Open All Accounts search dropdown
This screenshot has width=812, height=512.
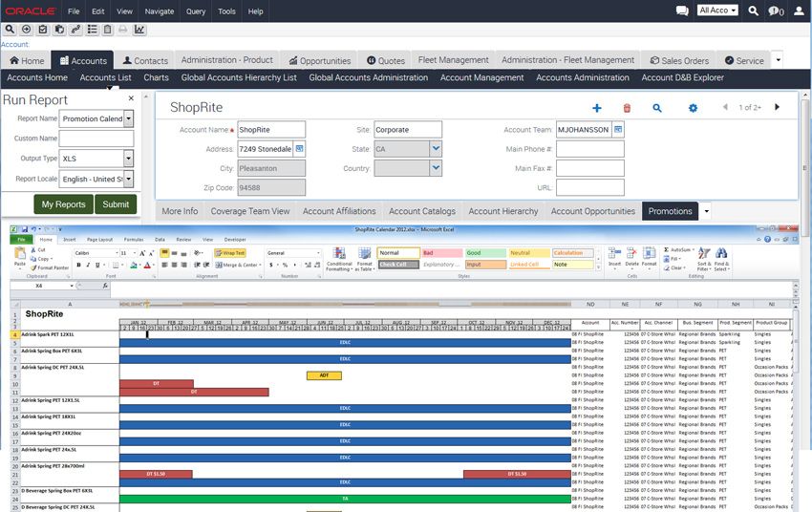pos(717,11)
